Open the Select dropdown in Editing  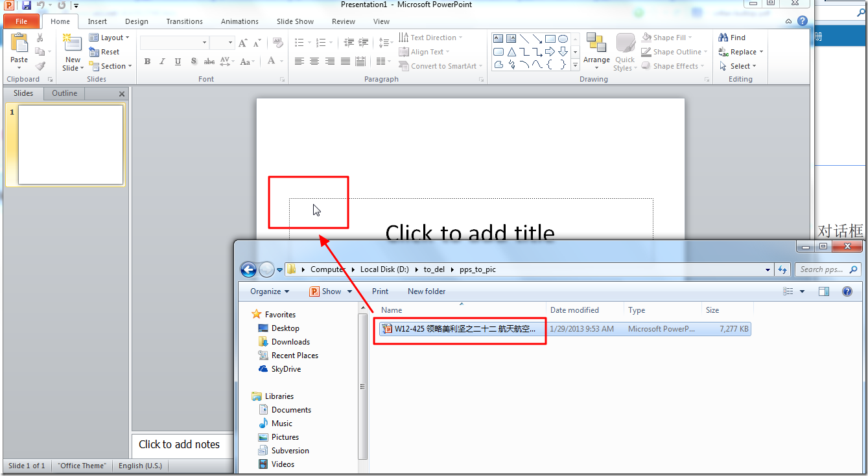click(x=738, y=66)
